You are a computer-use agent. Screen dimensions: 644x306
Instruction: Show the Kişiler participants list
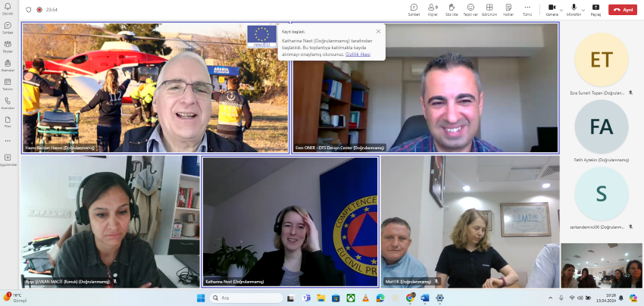click(433, 9)
